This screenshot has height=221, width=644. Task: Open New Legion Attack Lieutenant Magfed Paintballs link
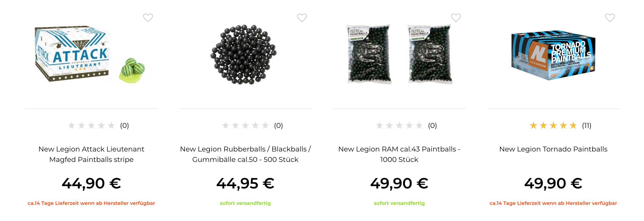[x=91, y=154]
